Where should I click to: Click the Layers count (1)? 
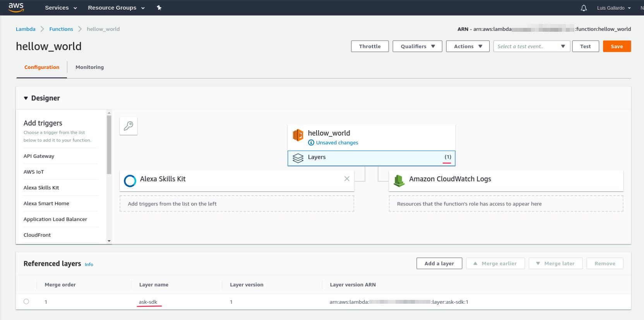pyautogui.click(x=448, y=157)
